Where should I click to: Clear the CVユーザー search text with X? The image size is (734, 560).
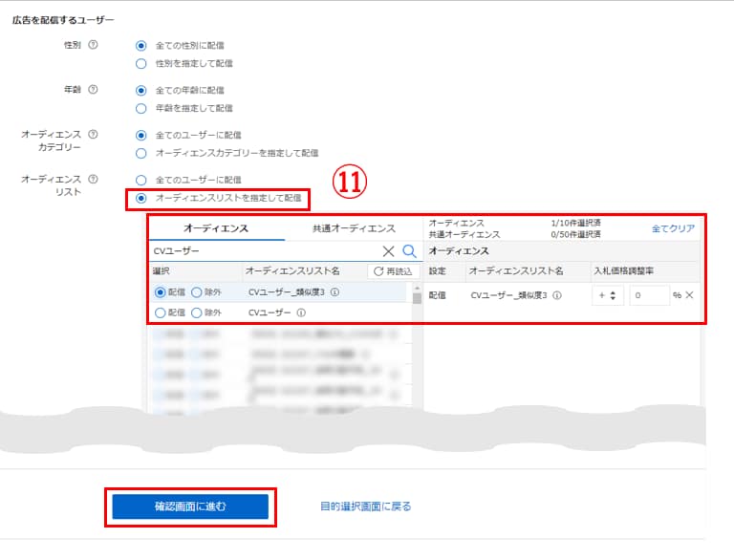[388, 251]
